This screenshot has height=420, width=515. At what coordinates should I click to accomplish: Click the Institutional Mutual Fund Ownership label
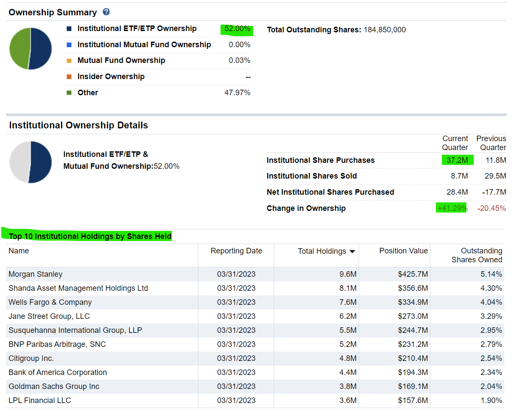[144, 45]
